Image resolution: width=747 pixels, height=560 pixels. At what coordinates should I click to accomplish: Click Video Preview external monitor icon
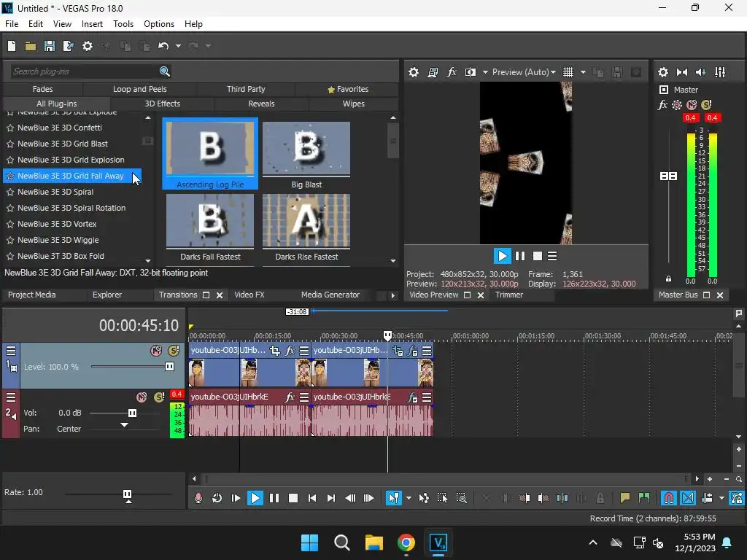(433, 72)
